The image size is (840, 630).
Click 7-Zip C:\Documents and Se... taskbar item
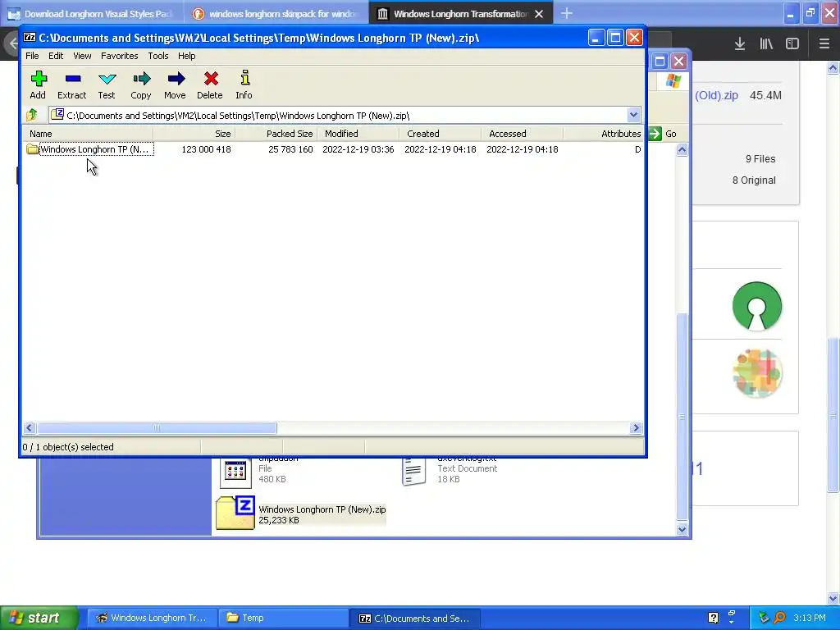pos(414,618)
